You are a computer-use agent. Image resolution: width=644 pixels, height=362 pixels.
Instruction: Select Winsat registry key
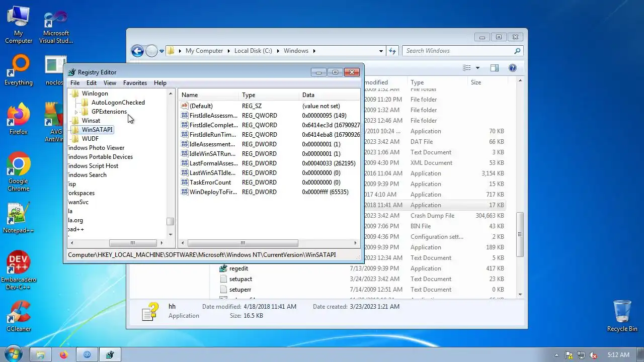click(91, 121)
